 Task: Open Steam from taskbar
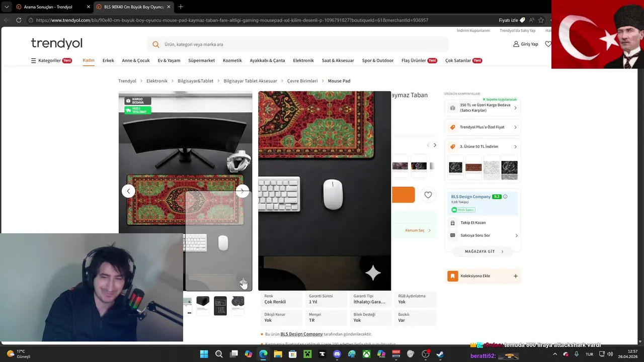click(440, 354)
